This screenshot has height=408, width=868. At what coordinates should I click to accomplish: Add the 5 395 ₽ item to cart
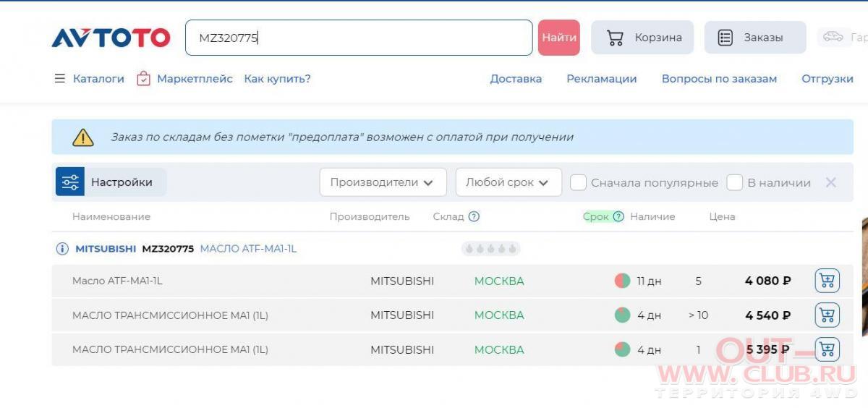(827, 349)
